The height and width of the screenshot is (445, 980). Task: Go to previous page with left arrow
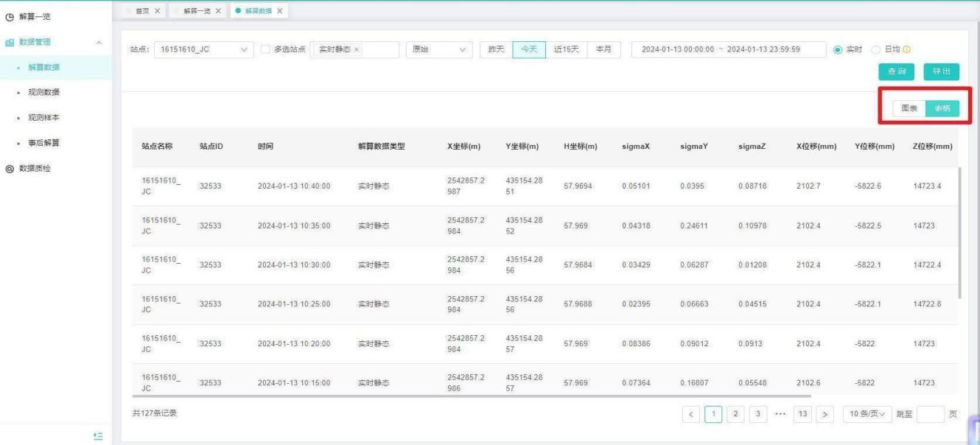691,413
